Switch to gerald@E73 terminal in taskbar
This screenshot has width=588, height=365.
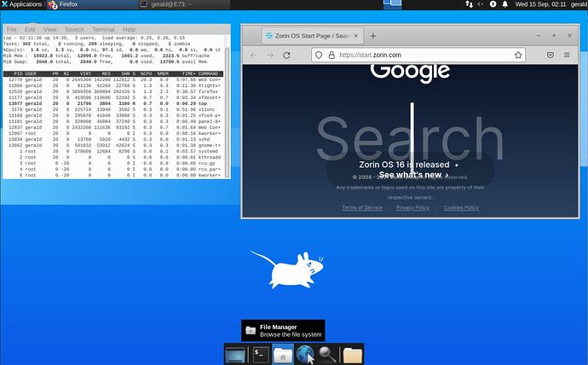(184, 4)
